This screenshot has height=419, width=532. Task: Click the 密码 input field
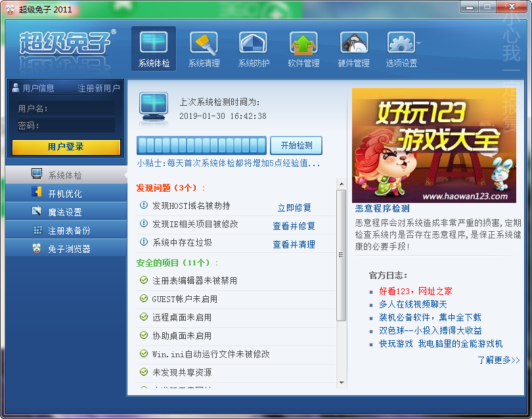pos(66,125)
